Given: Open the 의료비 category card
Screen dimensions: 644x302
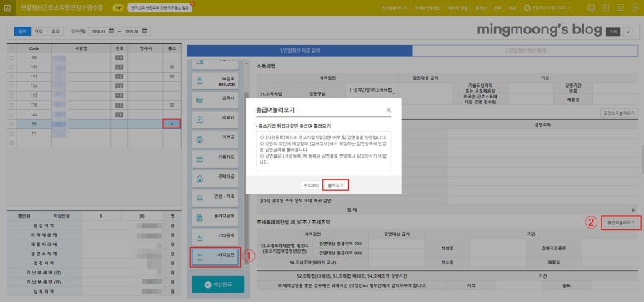Looking at the screenshot, I should (x=215, y=119).
